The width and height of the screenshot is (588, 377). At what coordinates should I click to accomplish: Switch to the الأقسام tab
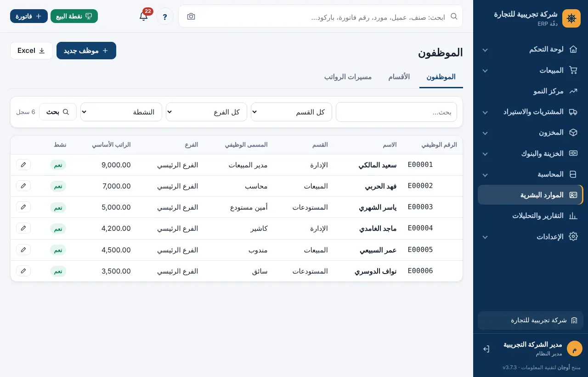coord(399,77)
